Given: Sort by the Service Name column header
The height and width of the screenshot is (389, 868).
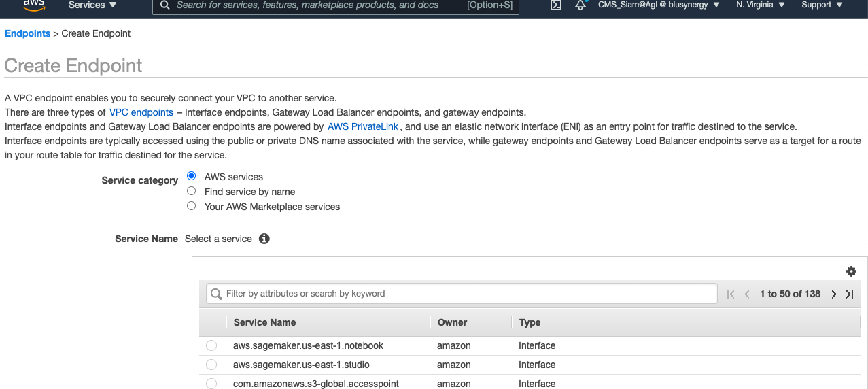Looking at the screenshot, I should coord(264,322).
